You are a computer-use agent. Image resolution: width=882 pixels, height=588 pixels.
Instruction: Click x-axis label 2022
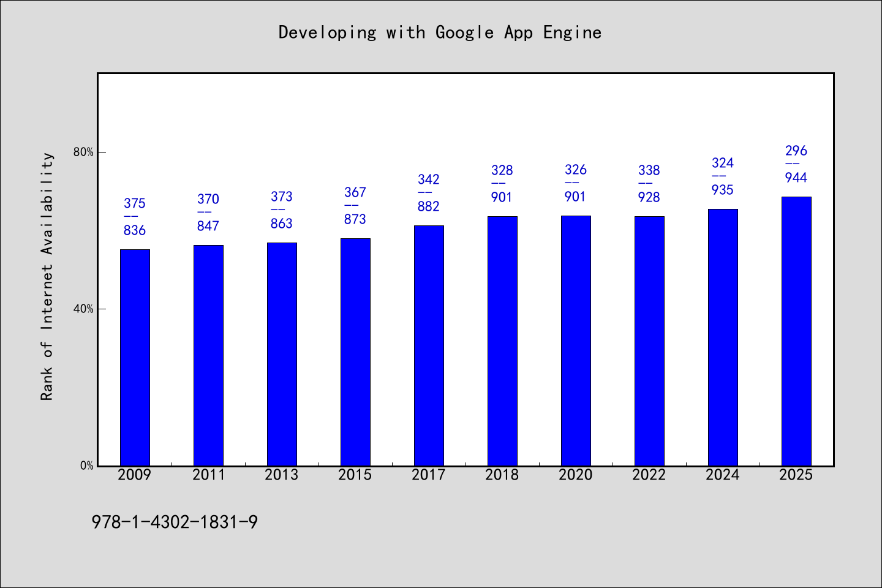(649, 475)
